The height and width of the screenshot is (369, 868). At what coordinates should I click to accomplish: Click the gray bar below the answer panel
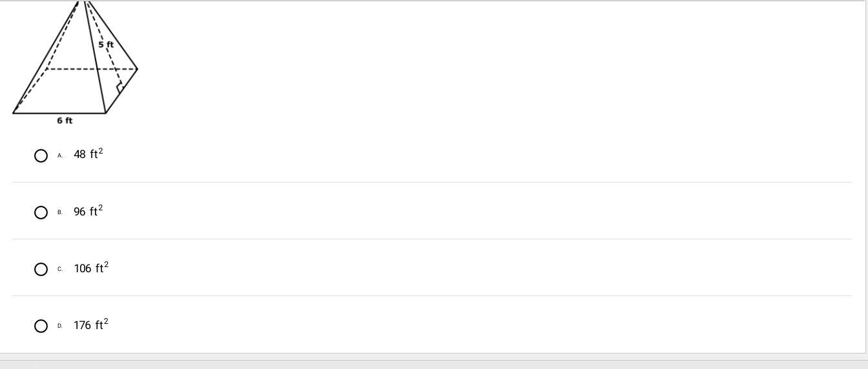point(434,361)
